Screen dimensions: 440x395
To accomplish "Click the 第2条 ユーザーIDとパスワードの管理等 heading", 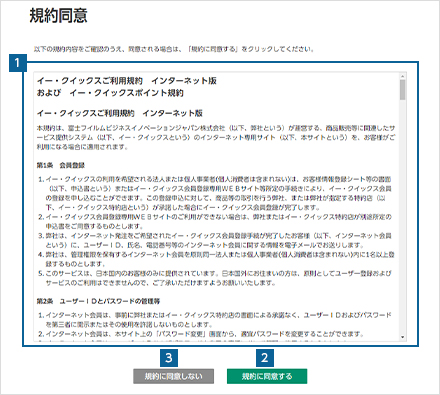I will click(98, 301).
